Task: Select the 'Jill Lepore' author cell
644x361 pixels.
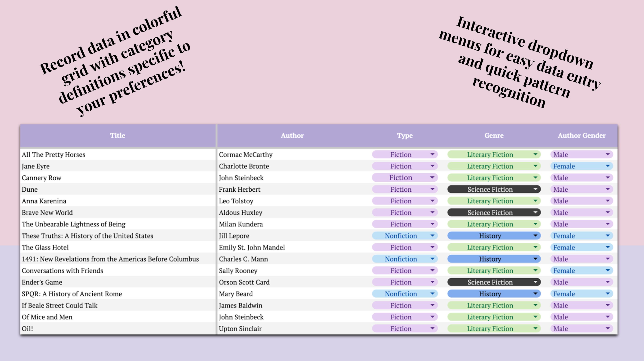Action: pos(292,236)
